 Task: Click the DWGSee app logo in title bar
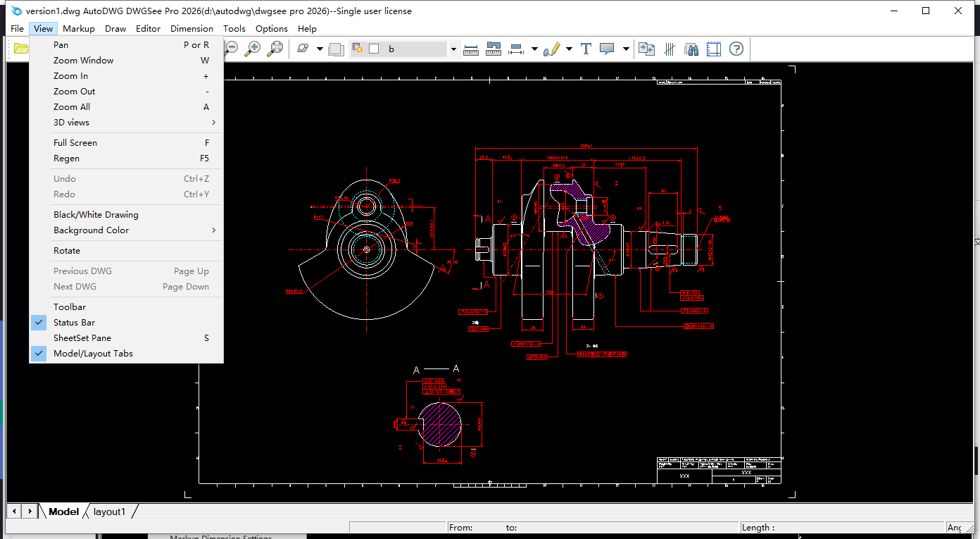coord(17,11)
